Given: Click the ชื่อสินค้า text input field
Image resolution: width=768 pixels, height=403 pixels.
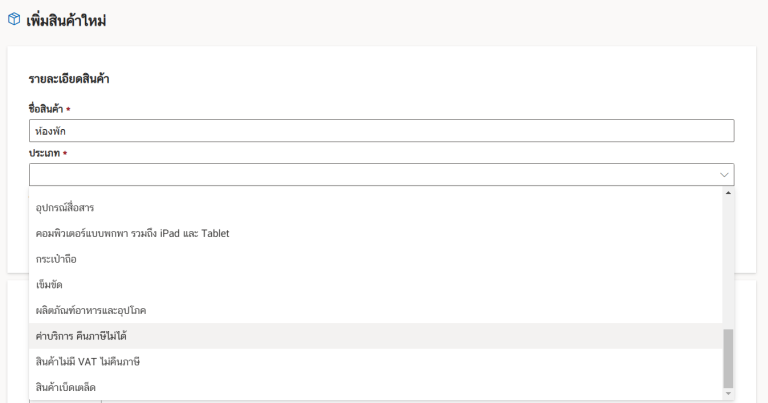Looking at the screenshot, I should point(381,131).
